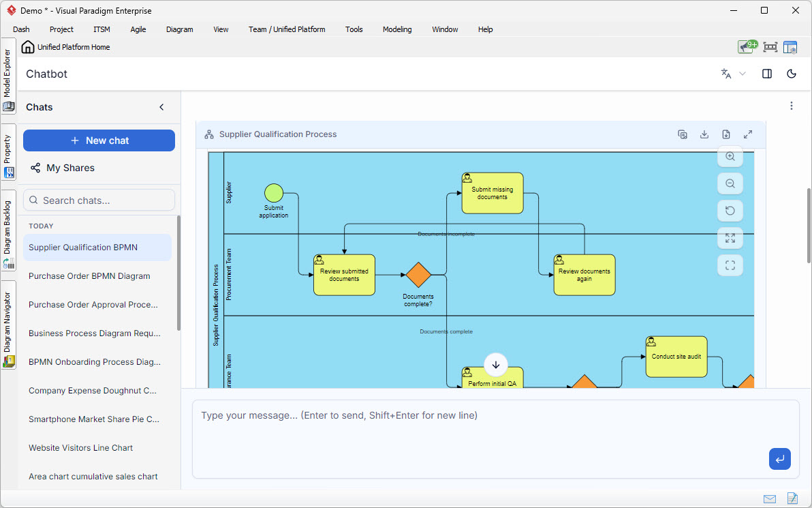The height and width of the screenshot is (508, 812).
Task: Open the Agile menu
Action: (138, 29)
